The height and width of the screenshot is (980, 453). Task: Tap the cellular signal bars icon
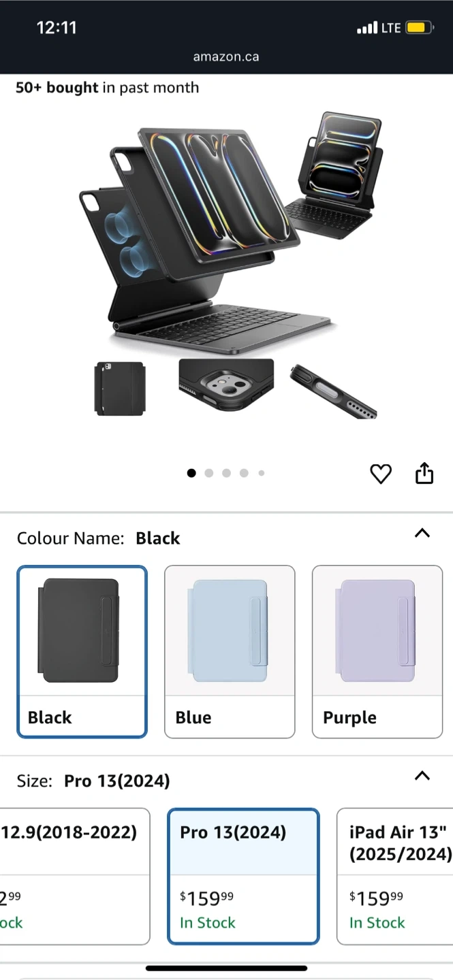366,28
